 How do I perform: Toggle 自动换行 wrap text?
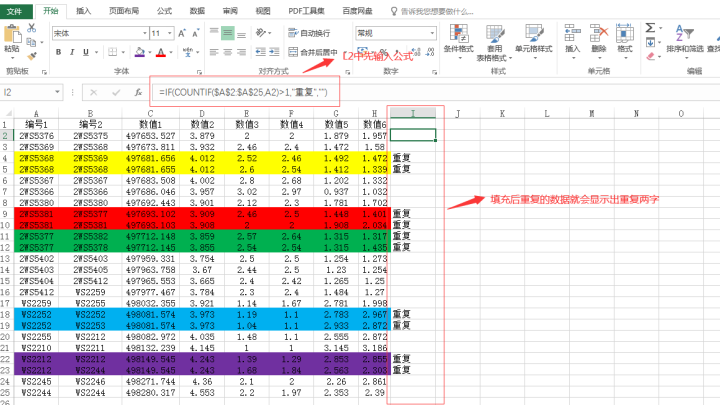tap(309, 33)
